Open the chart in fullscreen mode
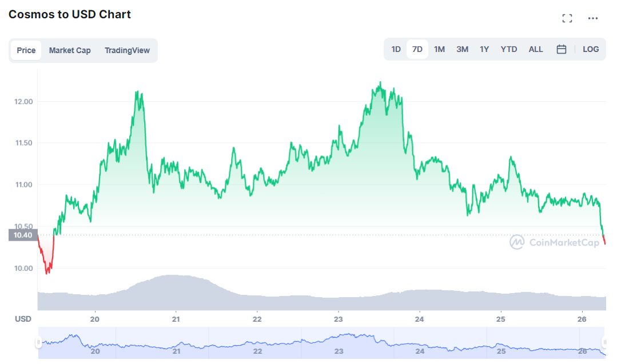Screen dimensions: 617x364 coord(567,18)
